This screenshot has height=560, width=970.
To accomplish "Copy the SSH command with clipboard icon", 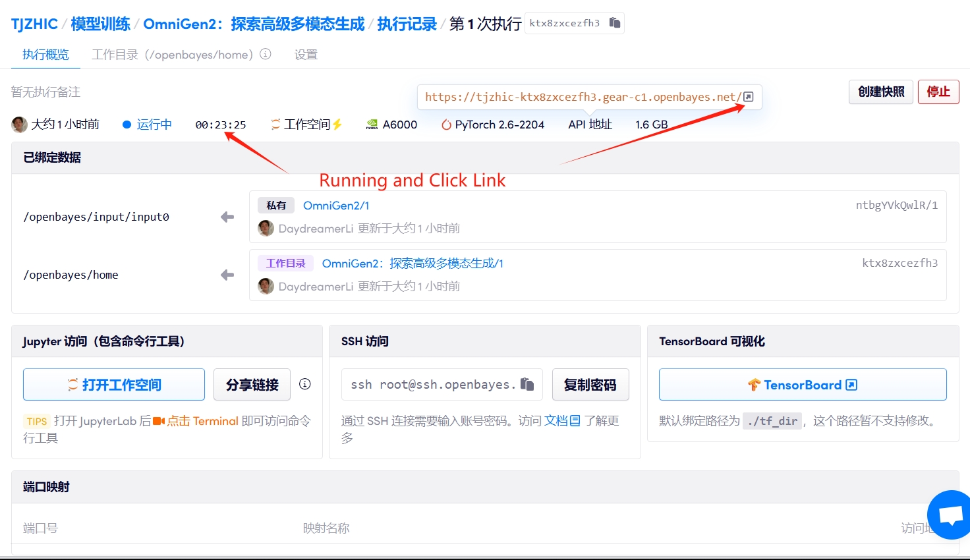I will coord(527,384).
